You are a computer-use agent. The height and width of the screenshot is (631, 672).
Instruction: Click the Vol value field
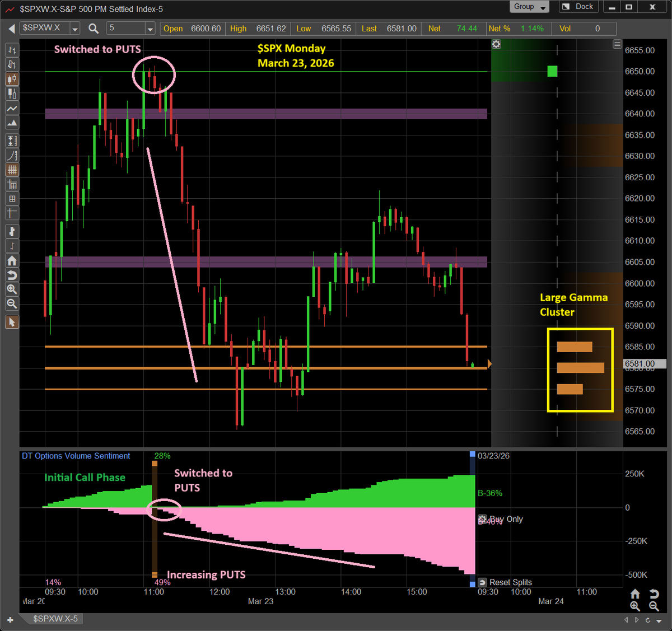[597, 29]
